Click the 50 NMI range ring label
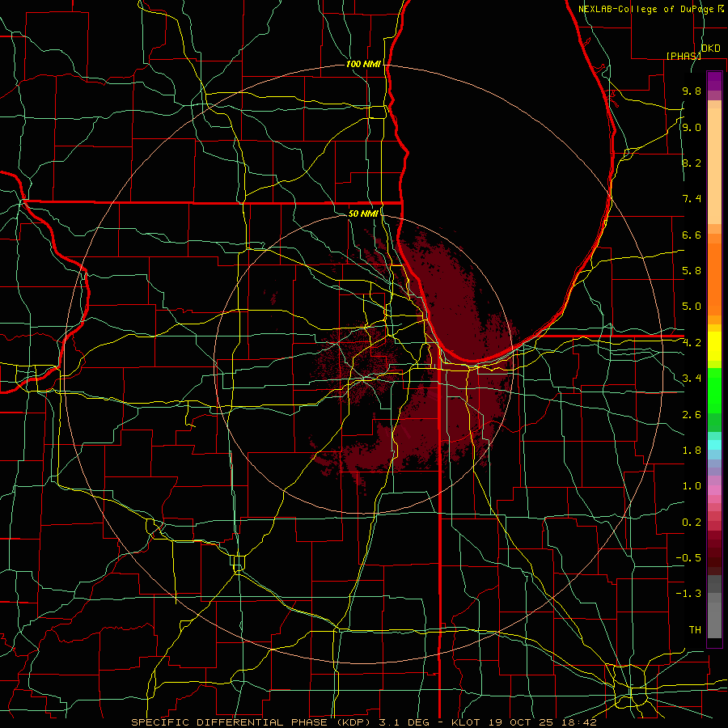 [x=363, y=214]
